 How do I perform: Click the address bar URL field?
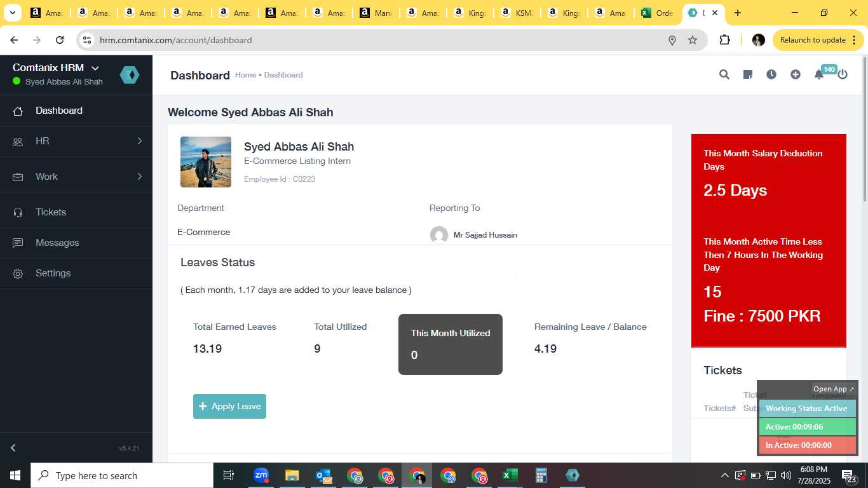click(x=381, y=40)
